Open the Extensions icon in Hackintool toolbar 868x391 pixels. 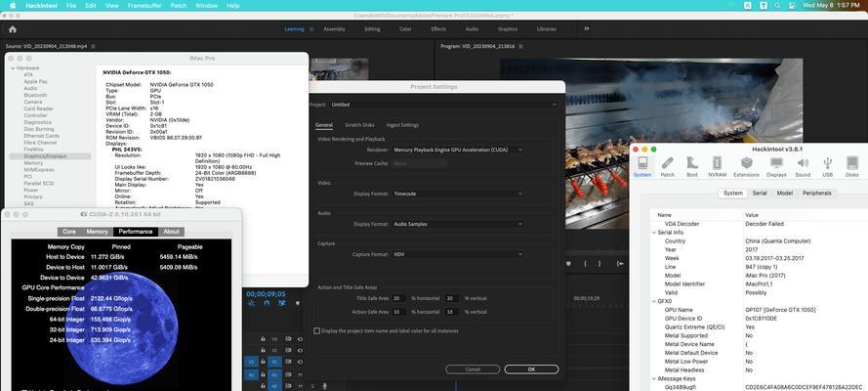click(746, 166)
